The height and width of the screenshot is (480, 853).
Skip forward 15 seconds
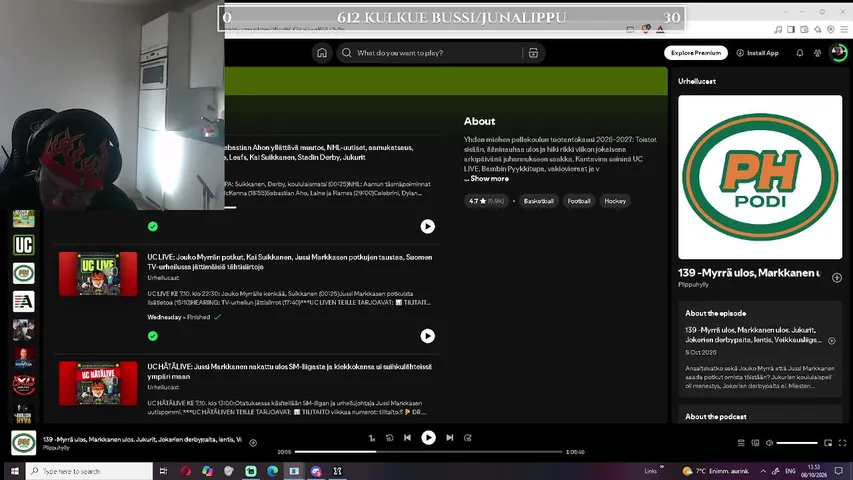[x=467, y=438]
